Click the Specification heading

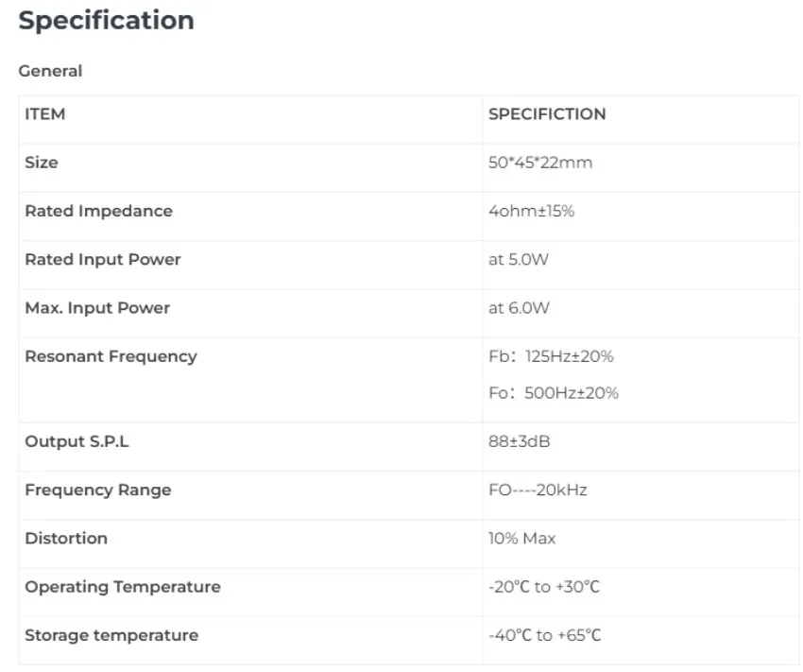[106, 21]
